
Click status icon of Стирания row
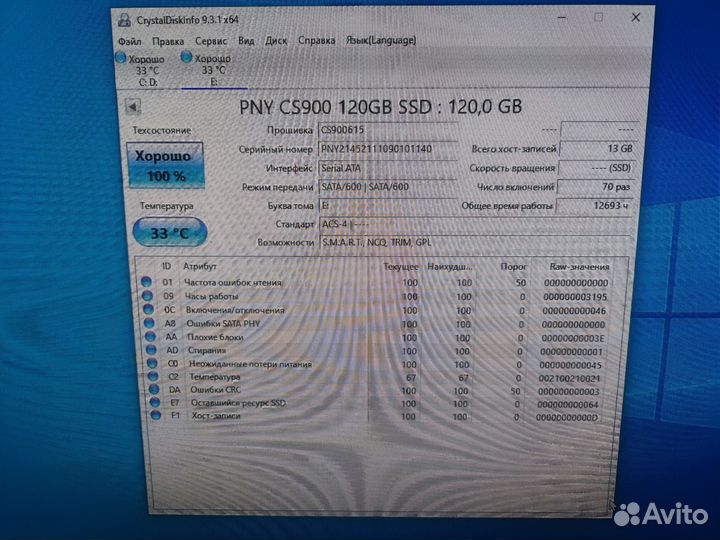coord(151,350)
